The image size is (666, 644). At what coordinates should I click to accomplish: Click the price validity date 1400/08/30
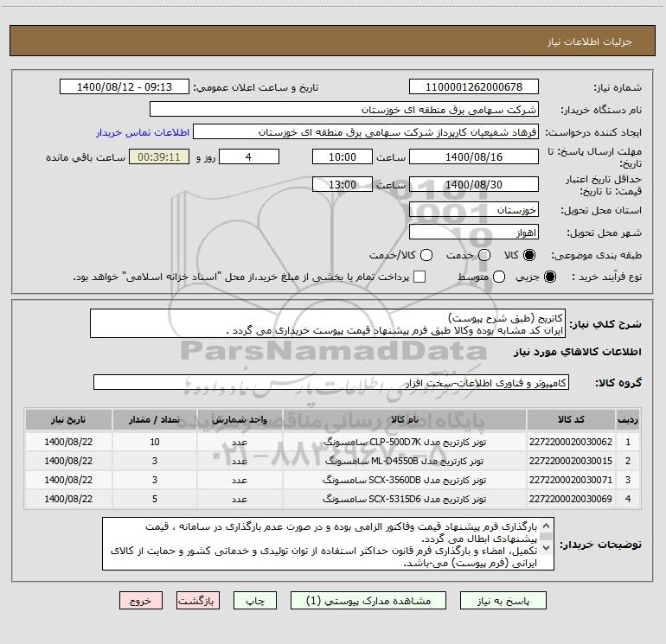474,184
